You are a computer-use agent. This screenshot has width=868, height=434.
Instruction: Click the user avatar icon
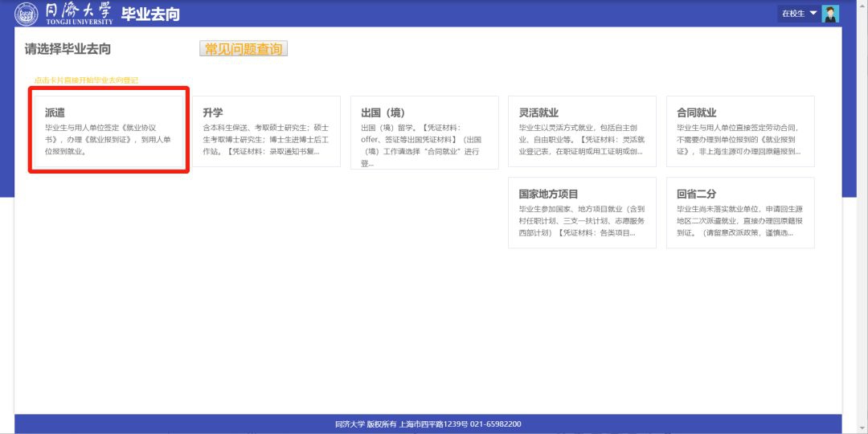click(830, 14)
